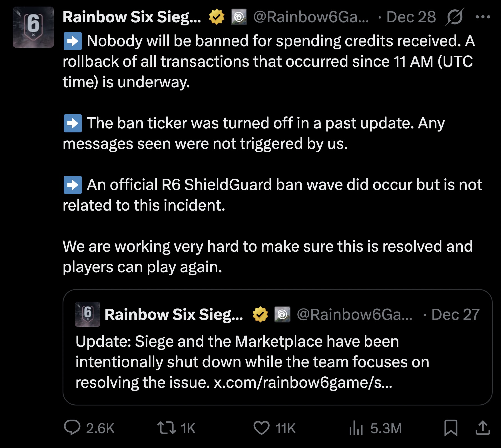
Task: Open the view analytics bar chart icon
Action: (x=356, y=429)
